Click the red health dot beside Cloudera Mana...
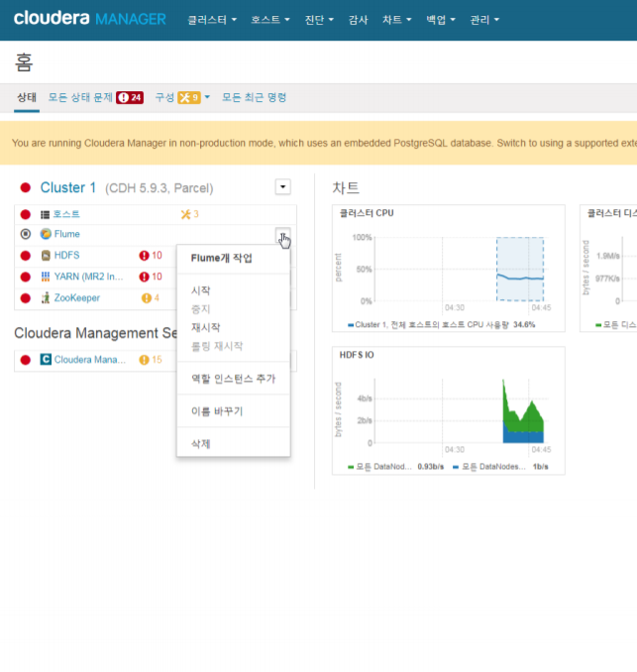Screen dimensions: 637x672 point(26,360)
